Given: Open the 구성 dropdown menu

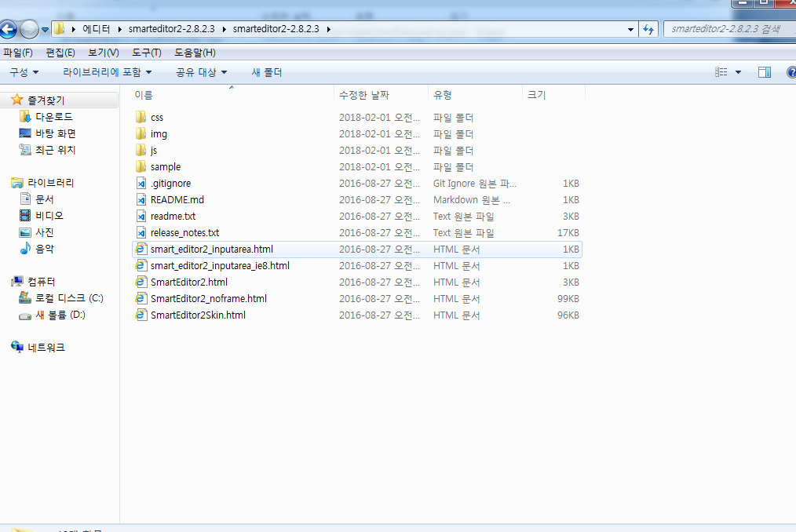Looking at the screenshot, I should pos(24,72).
